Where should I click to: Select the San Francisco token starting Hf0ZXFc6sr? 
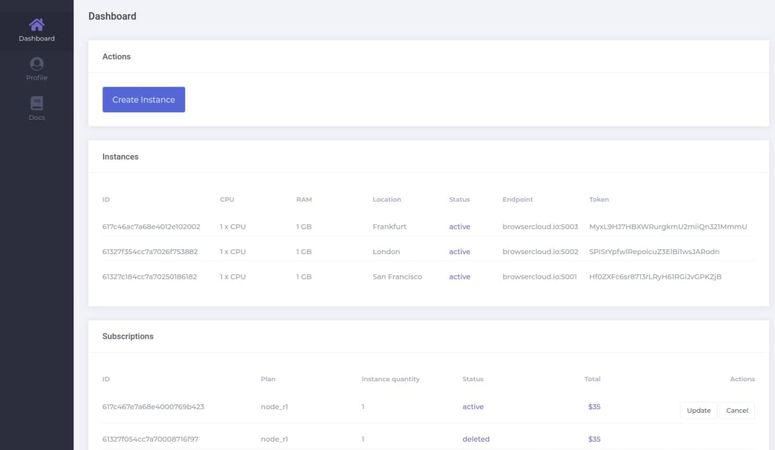tap(655, 276)
